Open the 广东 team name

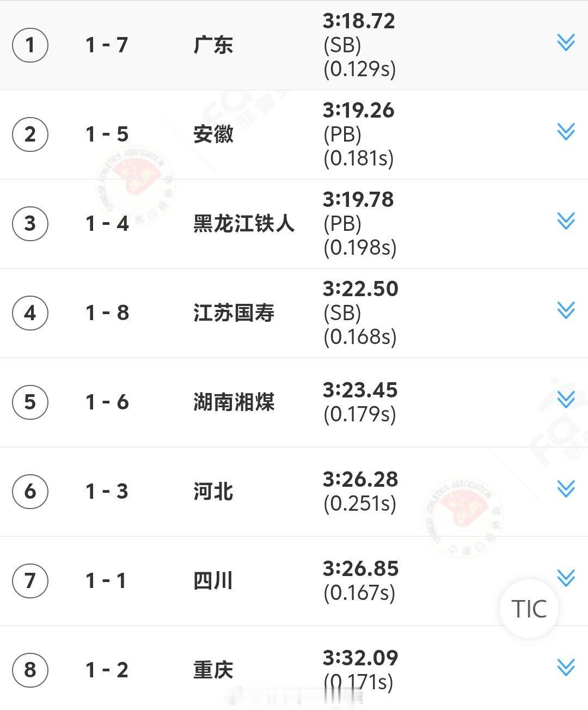[213, 45]
